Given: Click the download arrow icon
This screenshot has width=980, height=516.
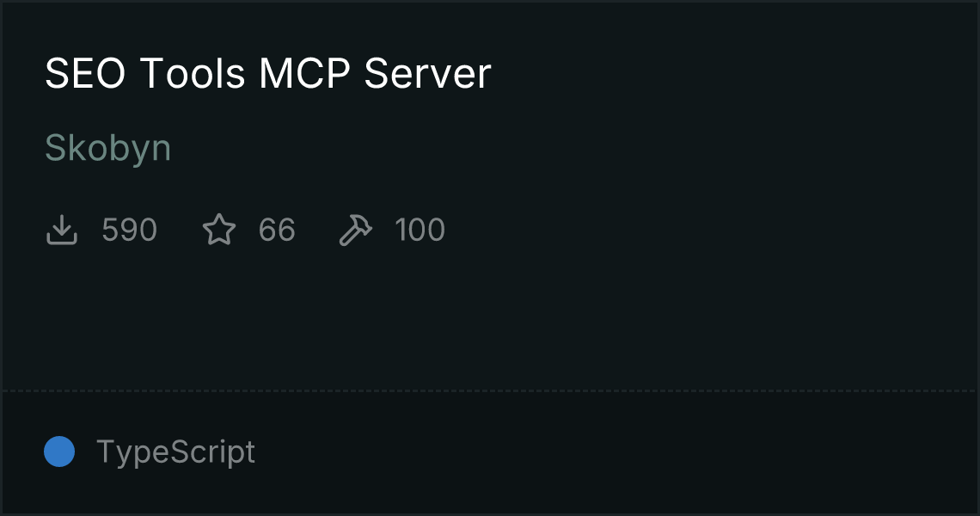Looking at the screenshot, I should pyautogui.click(x=61, y=230).
